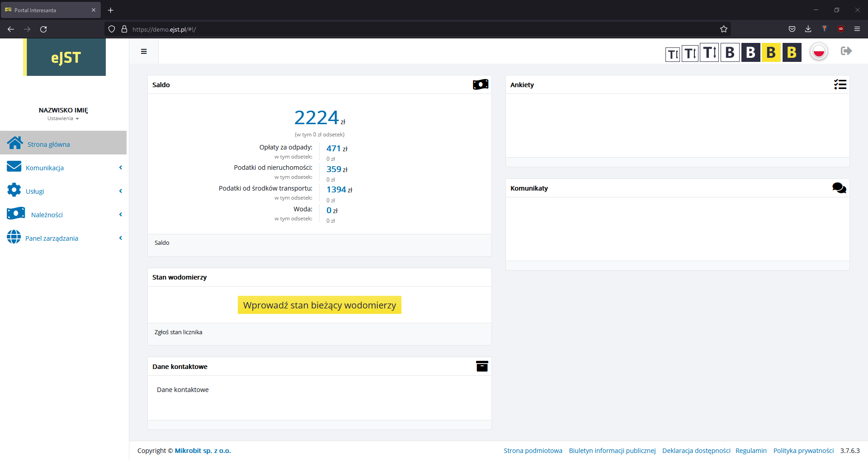868x462 pixels.
Task: Click the Polish flag language icon
Action: (x=819, y=52)
